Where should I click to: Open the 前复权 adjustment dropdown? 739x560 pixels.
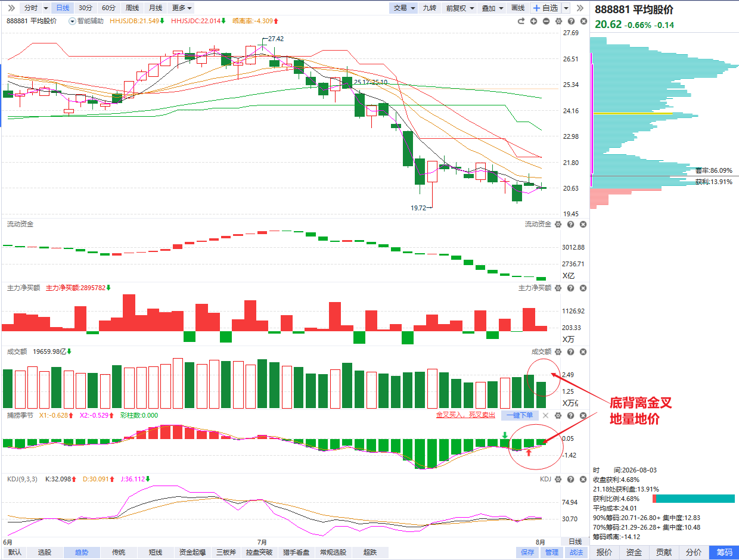pos(460,8)
